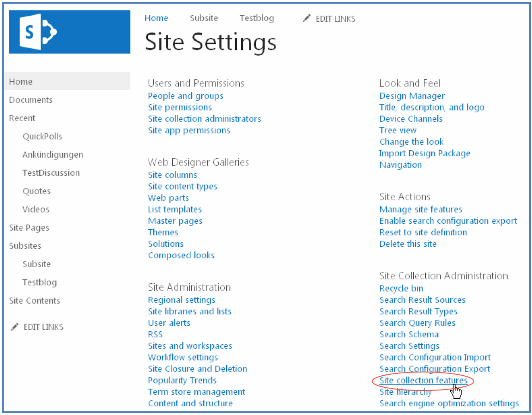
Task: Open the Subsite tab in top navigation
Action: coord(204,18)
